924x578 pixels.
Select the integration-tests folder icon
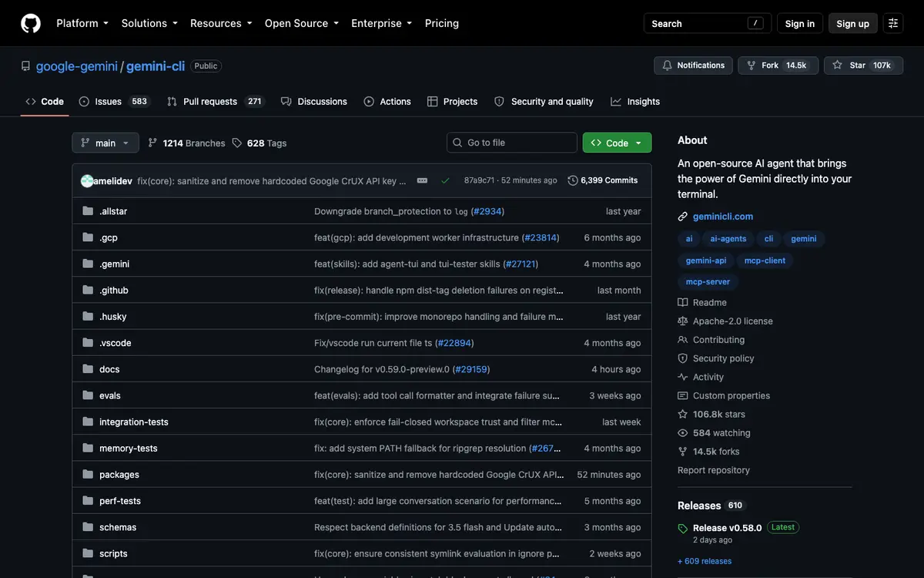pos(88,422)
